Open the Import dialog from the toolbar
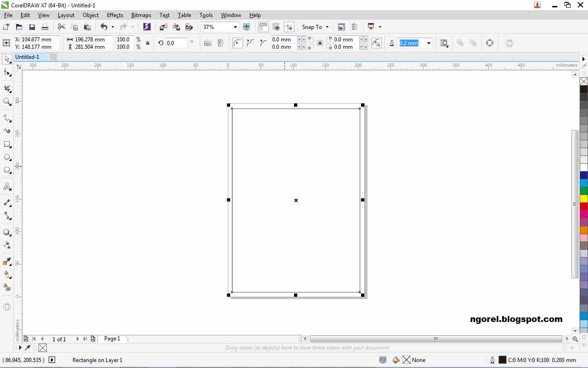 (x=163, y=27)
